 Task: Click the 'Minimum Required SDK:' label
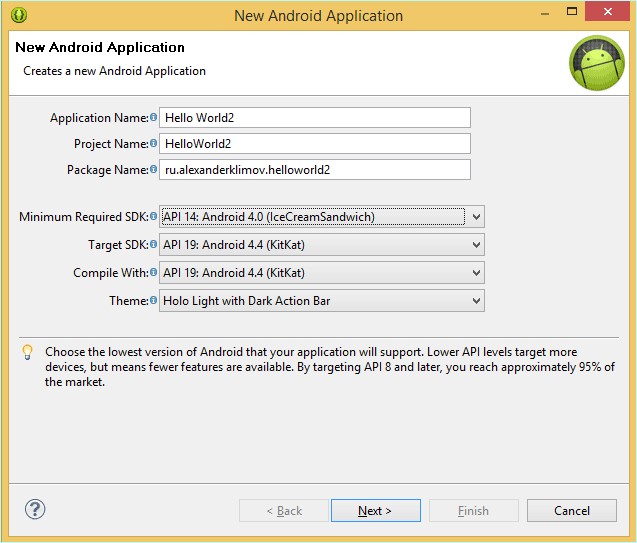click(84, 216)
